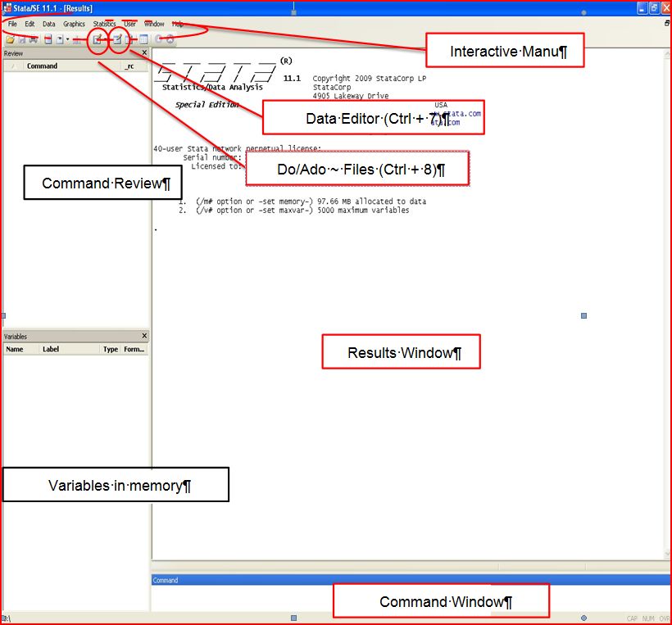The width and height of the screenshot is (672, 625).
Task: Click the Clear -more- condition icon
Action: [x=158, y=39]
